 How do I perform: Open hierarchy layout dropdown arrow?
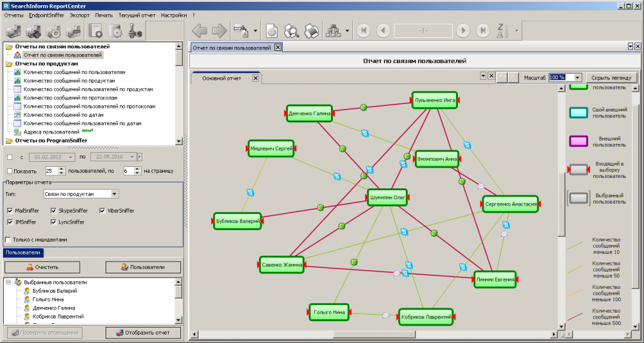coord(347,31)
